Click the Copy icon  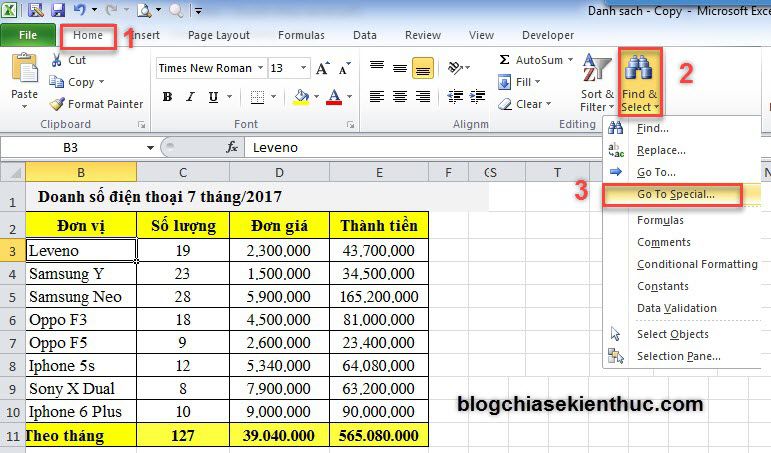(x=56, y=82)
